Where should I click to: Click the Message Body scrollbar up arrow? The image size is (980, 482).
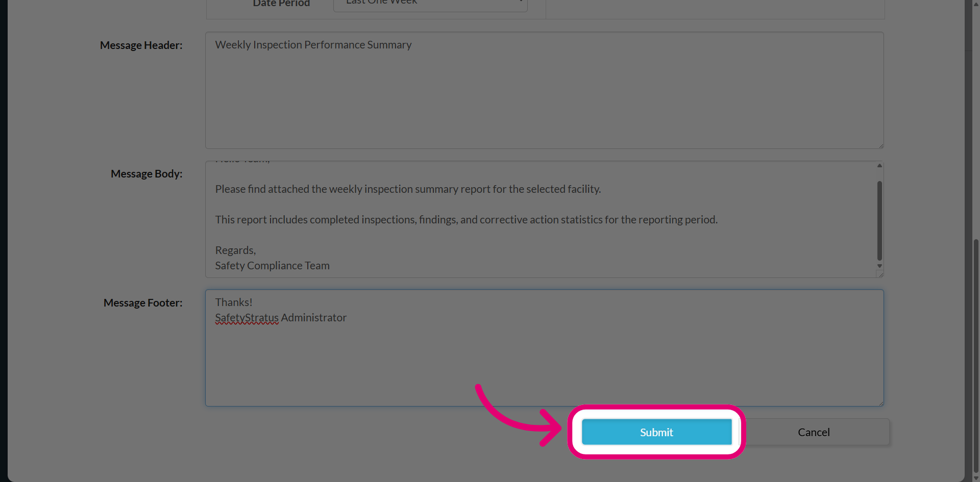pyautogui.click(x=879, y=165)
